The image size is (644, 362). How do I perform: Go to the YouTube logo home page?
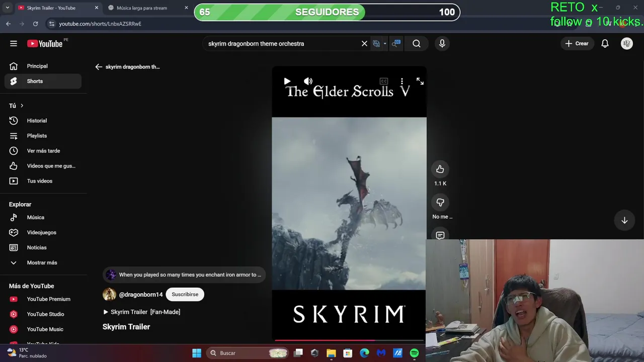tap(45, 44)
